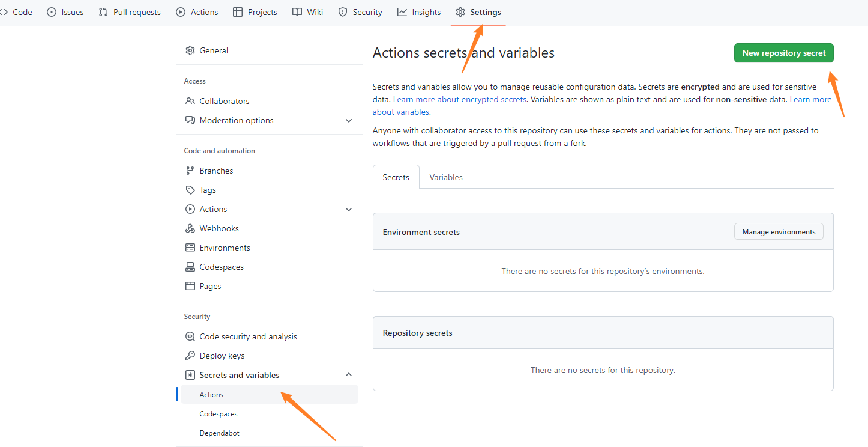The width and height of the screenshot is (868, 447).
Task: Click the Pull requests branch icon
Action: tap(103, 12)
